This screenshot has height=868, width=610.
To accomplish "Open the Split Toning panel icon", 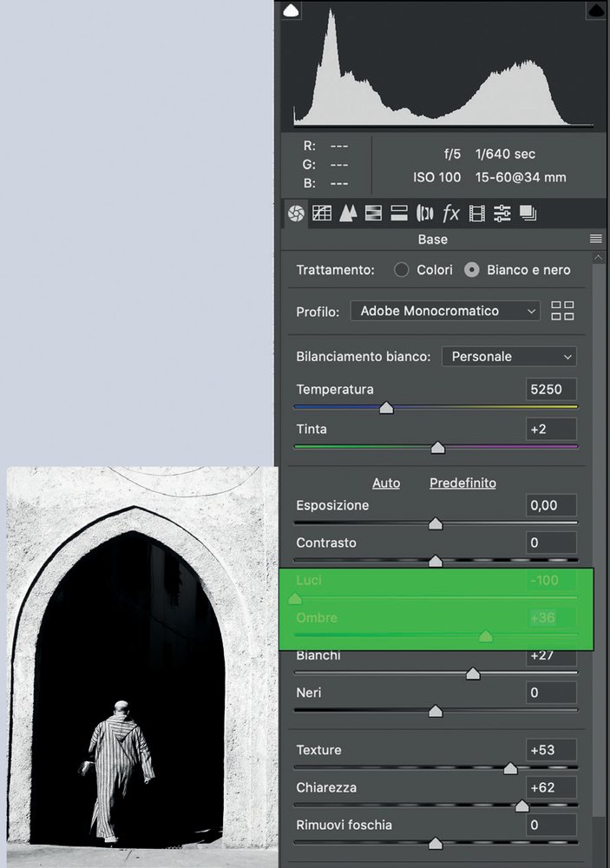I will (x=399, y=214).
